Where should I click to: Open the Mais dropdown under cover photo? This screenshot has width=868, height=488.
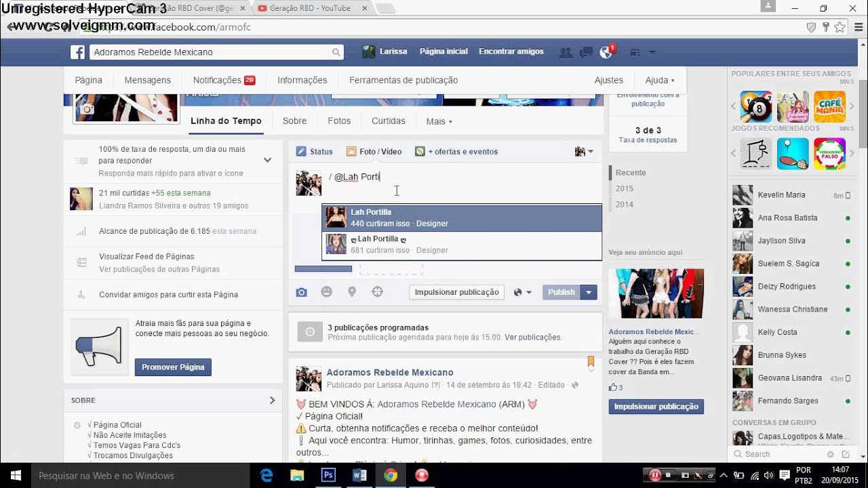pos(439,121)
